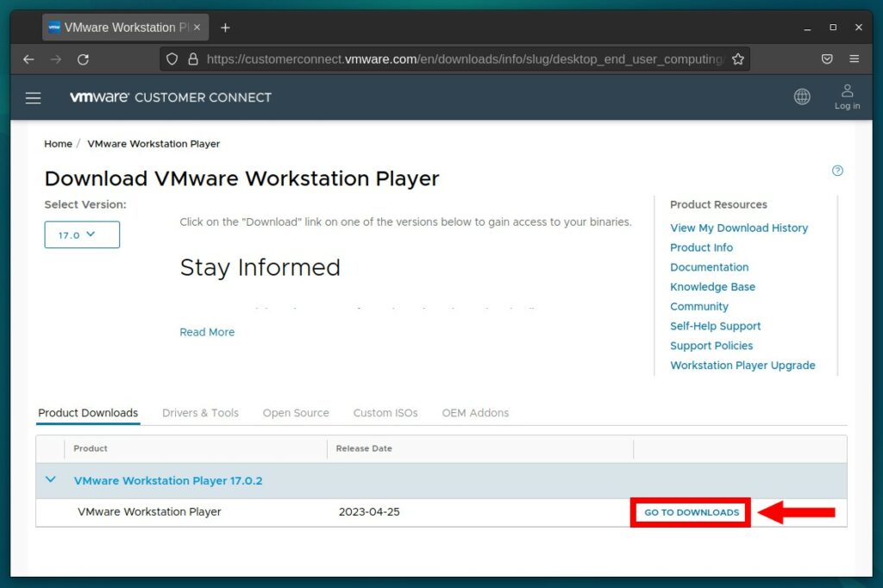Viewport: 883px width, 588px height.
Task: Click the Release Date column header
Action: click(364, 448)
